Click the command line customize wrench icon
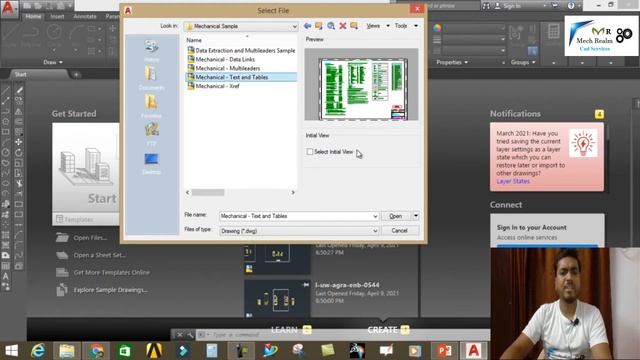640x360 pixels. [190, 335]
